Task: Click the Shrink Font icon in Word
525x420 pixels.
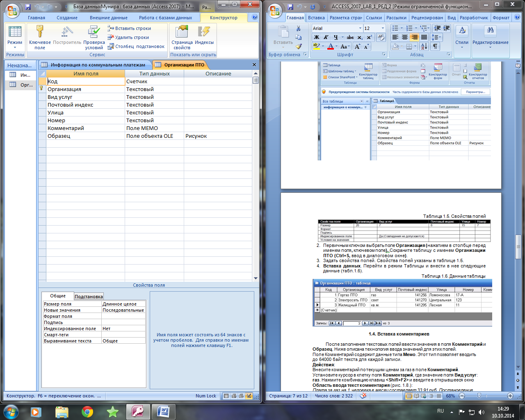Action: pyautogui.click(x=366, y=46)
